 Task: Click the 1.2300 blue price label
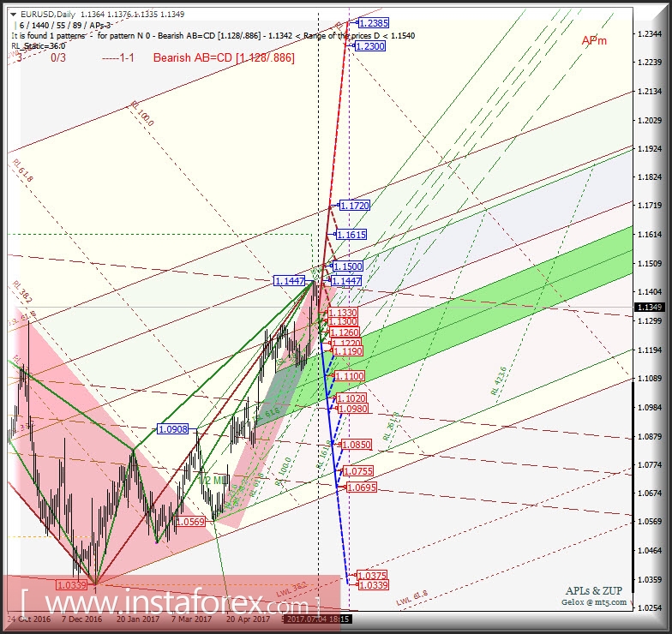[x=370, y=46]
